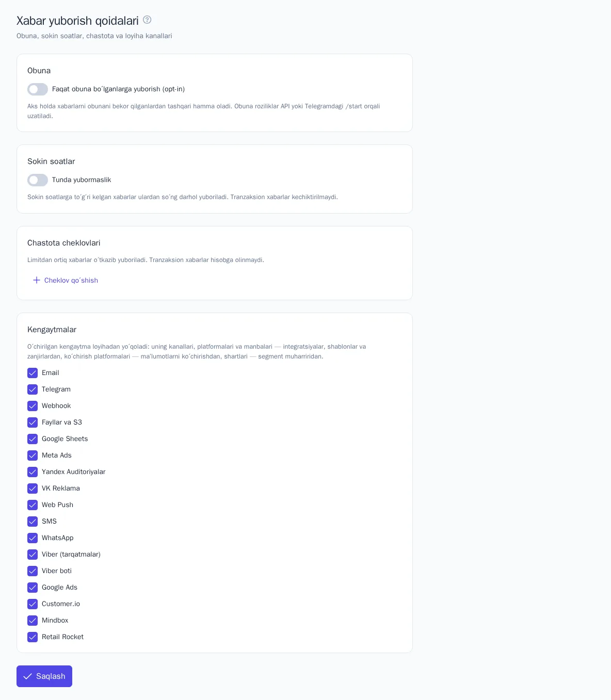
Task: Uncheck the Retail Rocket checkbox
Action: pyautogui.click(x=33, y=637)
